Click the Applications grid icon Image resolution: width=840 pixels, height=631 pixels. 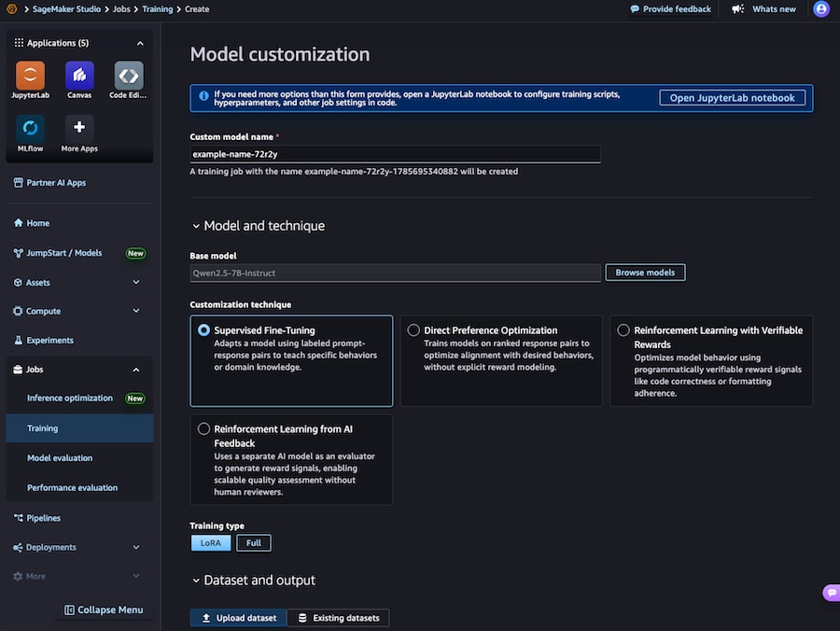pos(19,42)
